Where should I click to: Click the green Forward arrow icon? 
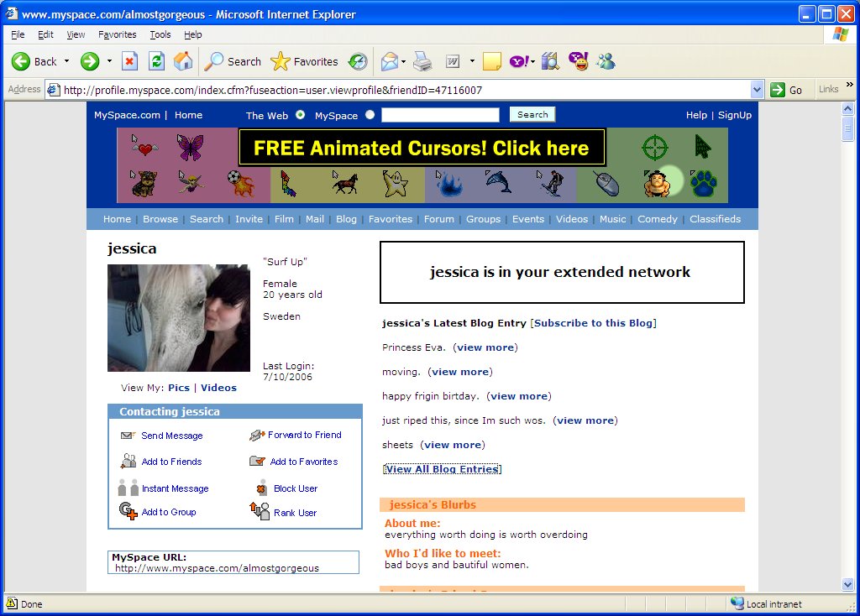pos(89,61)
